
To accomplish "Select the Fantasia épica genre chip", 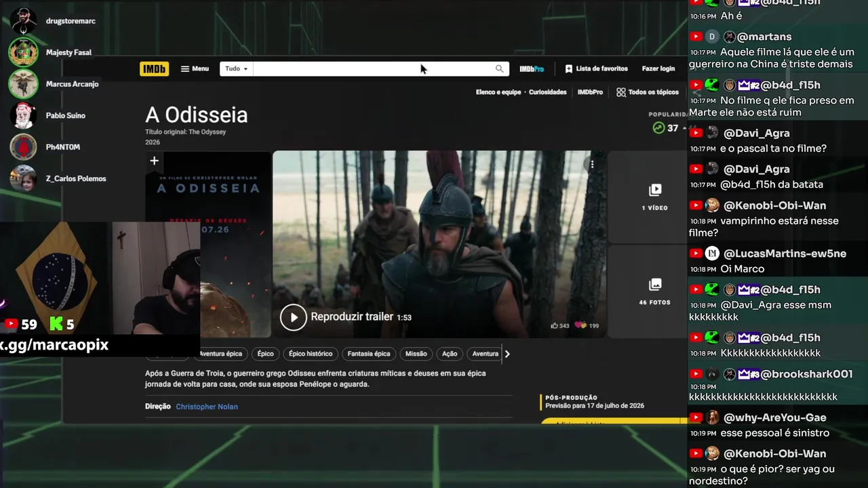I will coord(369,354).
